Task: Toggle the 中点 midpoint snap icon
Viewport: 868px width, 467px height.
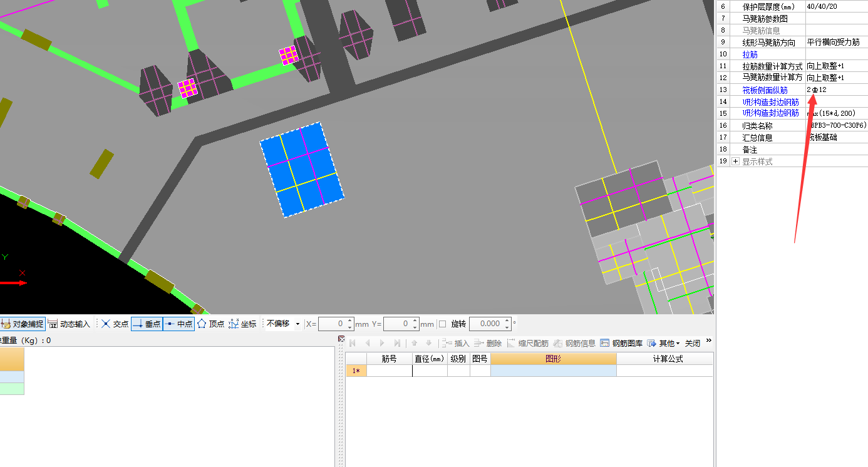Action: pos(178,324)
